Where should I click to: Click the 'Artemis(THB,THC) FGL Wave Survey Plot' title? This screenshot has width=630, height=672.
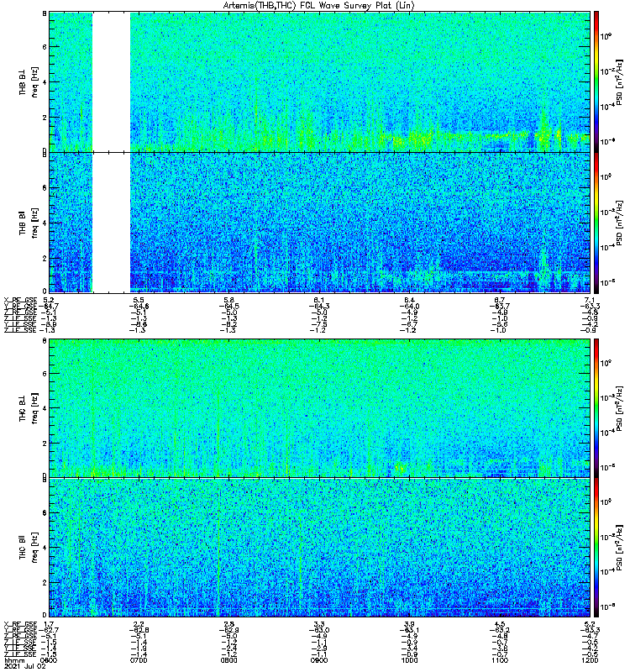click(x=319, y=6)
